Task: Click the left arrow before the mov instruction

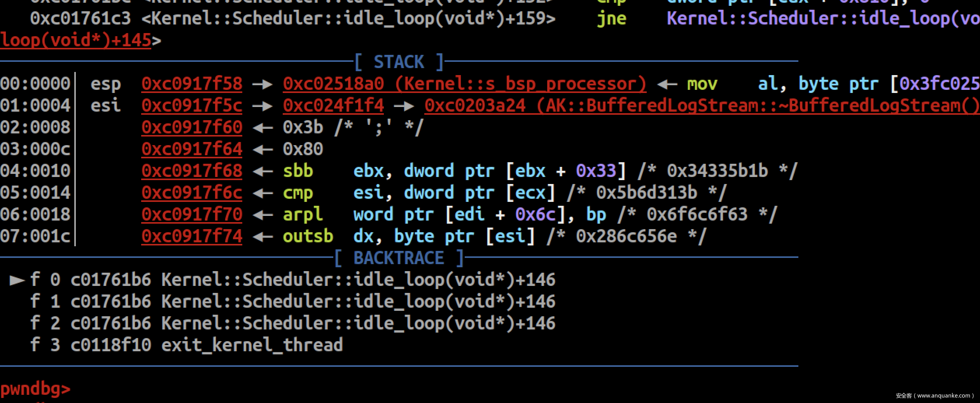Action: coord(667,84)
